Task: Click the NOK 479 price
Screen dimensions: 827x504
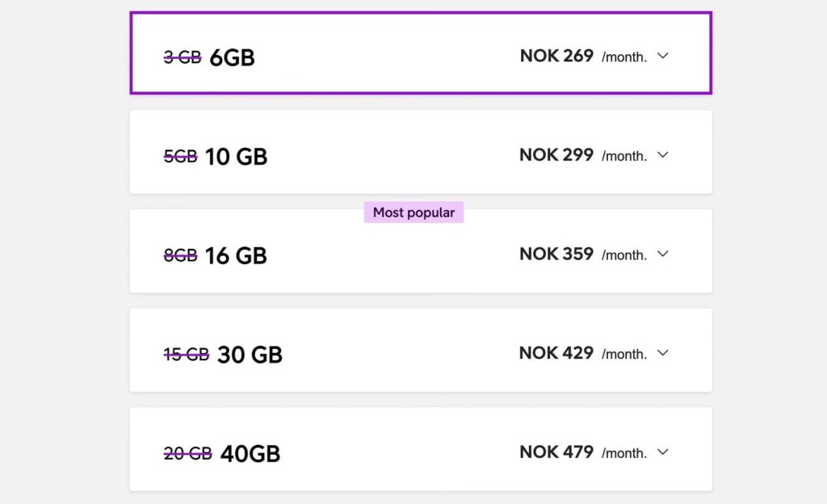Action: [556, 451]
